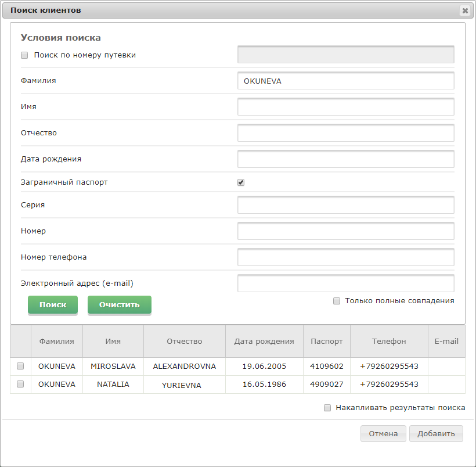Click the Добавить button
This screenshot has width=476, height=467.
pyautogui.click(x=436, y=433)
